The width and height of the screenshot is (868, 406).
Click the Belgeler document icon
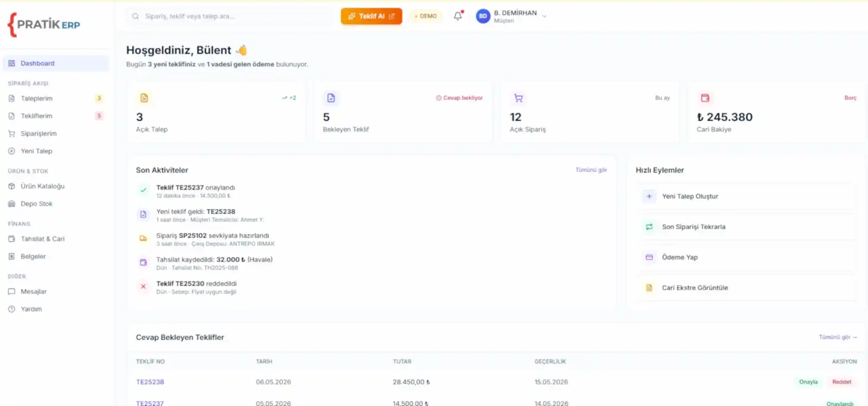point(12,256)
